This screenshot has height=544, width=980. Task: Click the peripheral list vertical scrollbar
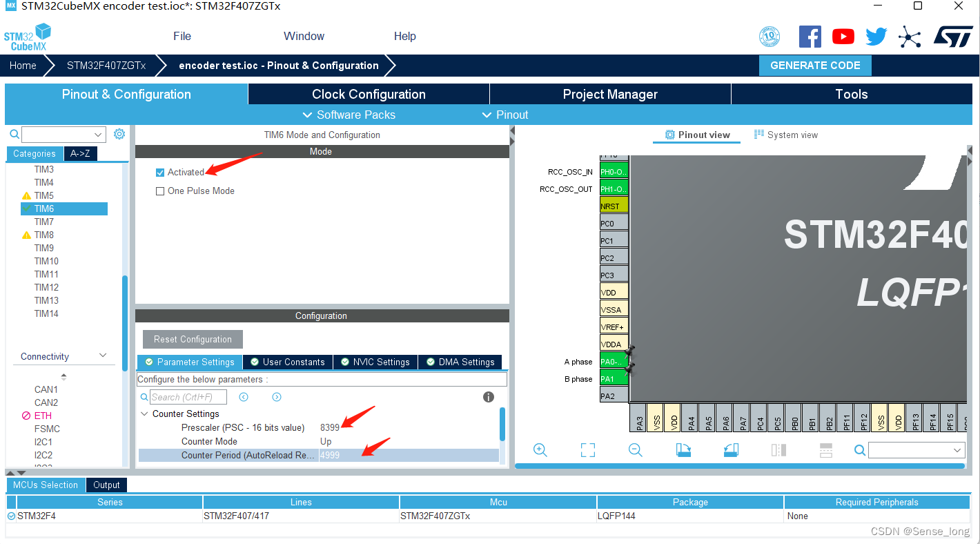pos(125,322)
